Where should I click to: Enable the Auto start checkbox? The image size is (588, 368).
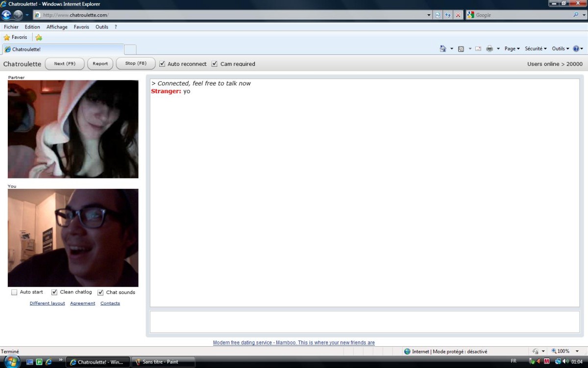tap(14, 292)
